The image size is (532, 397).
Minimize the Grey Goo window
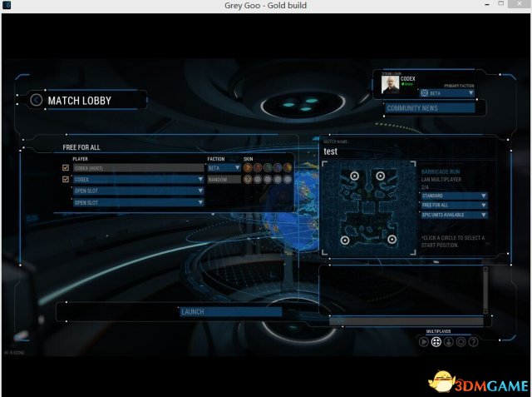(487, 4)
